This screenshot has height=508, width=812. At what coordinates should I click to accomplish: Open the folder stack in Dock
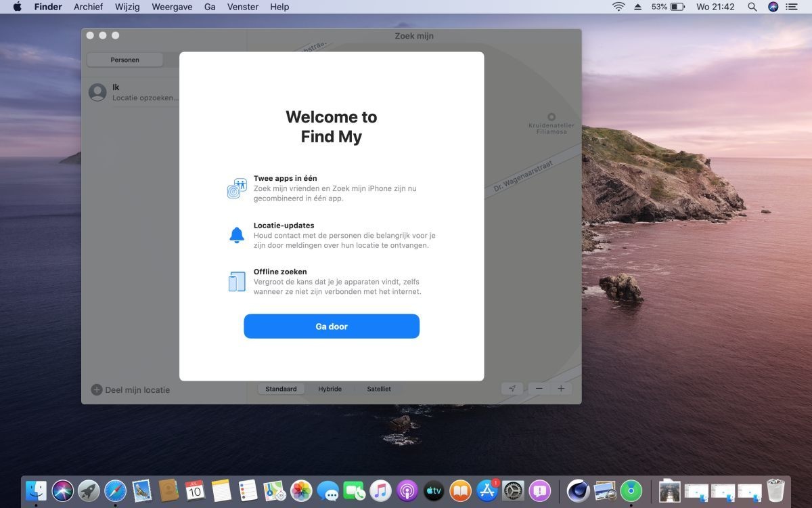click(x=670, y=490)
